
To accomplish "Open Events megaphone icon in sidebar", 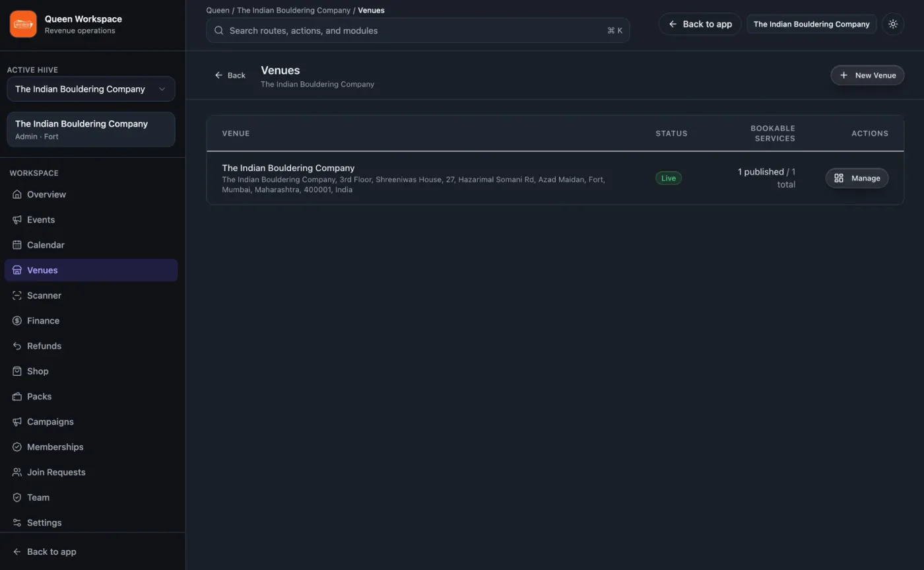I will click(17, 220).
